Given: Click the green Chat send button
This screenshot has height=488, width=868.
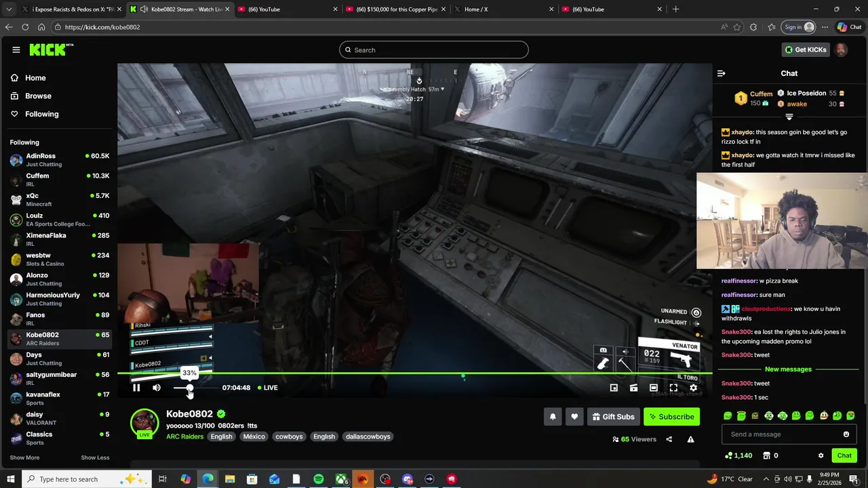Looking at the screenshot, I should coord(844,455).
